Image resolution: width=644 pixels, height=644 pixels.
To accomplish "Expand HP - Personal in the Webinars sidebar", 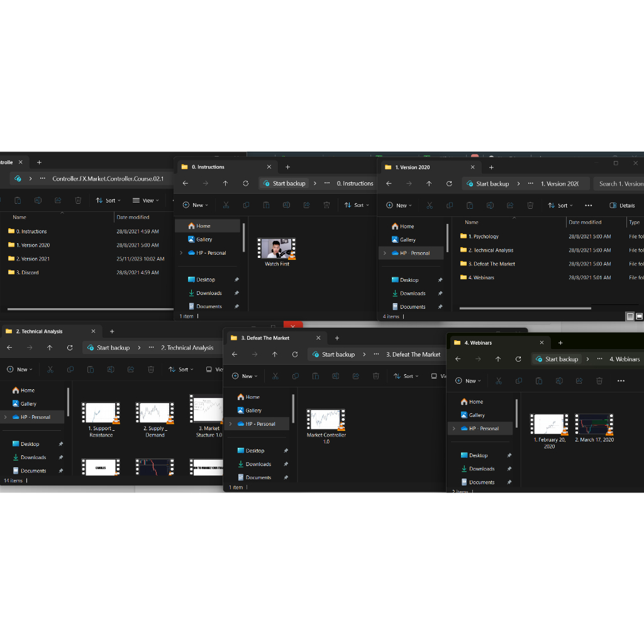I will point(453,429).
